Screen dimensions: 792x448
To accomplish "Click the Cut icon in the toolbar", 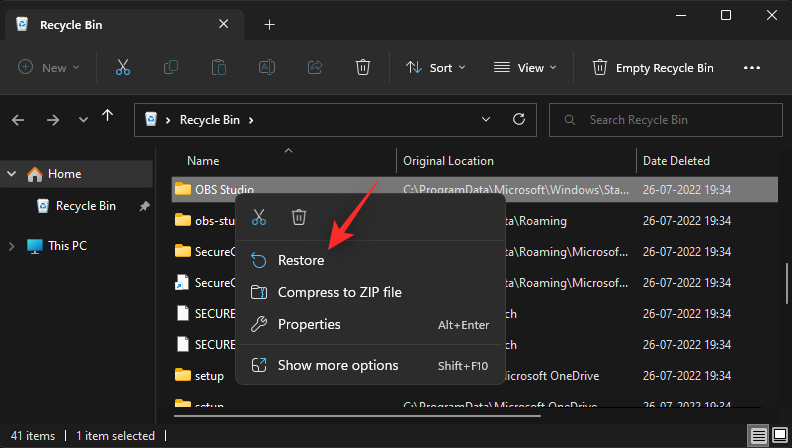I will tap(123, 67).
